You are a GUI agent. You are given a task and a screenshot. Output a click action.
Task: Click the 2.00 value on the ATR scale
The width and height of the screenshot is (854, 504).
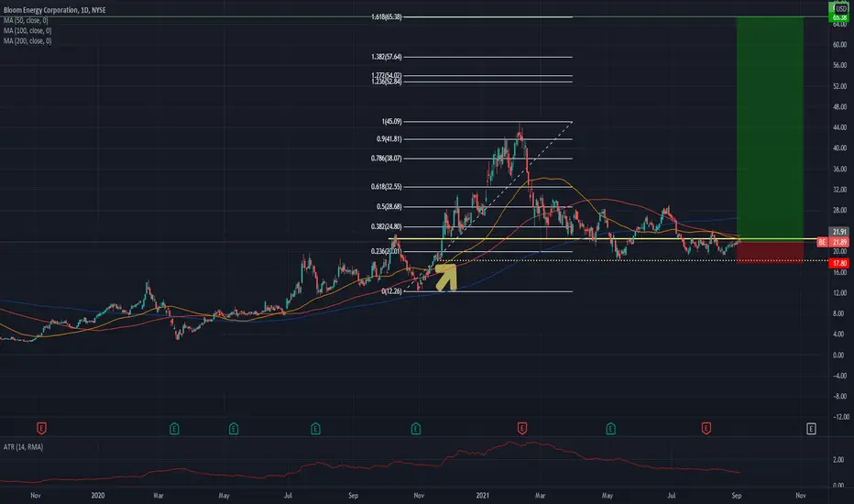(x=839, y=460)
